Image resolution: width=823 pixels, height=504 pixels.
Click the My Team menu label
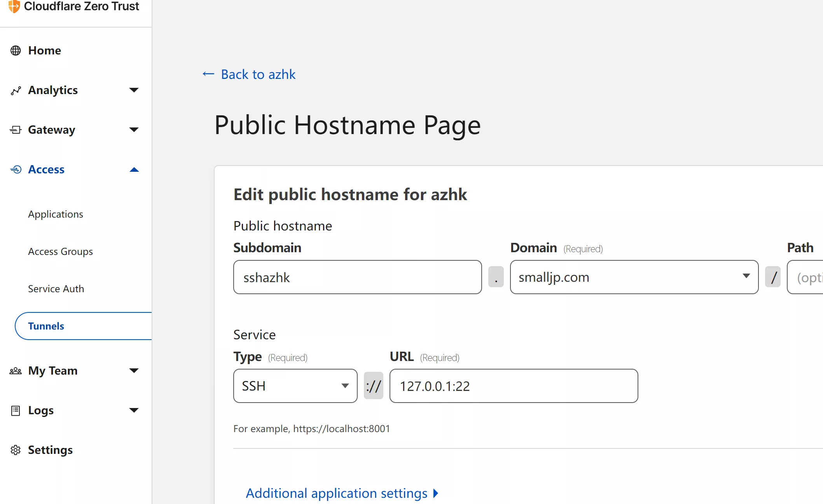[x=53, y=371]
